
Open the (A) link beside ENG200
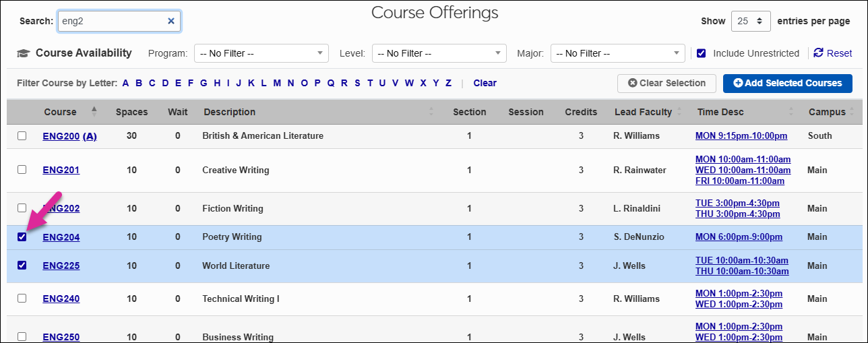tap(90, 136)
